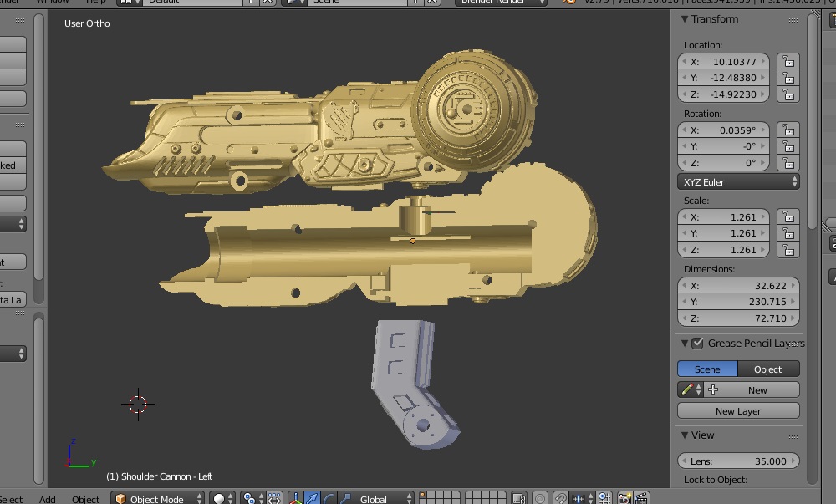Open the XYZ Euler rotation mode dropdown
836x504 pixels.
click(738, 181)
